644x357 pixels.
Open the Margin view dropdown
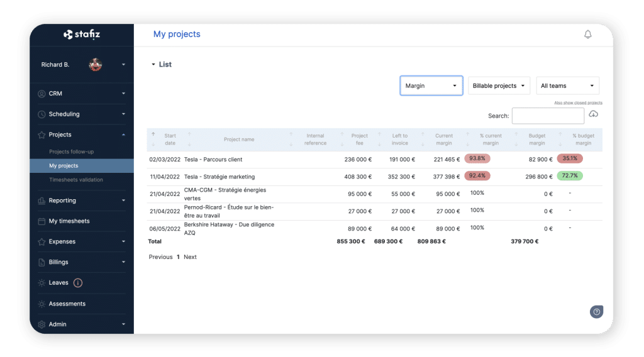tap(431, 85)
